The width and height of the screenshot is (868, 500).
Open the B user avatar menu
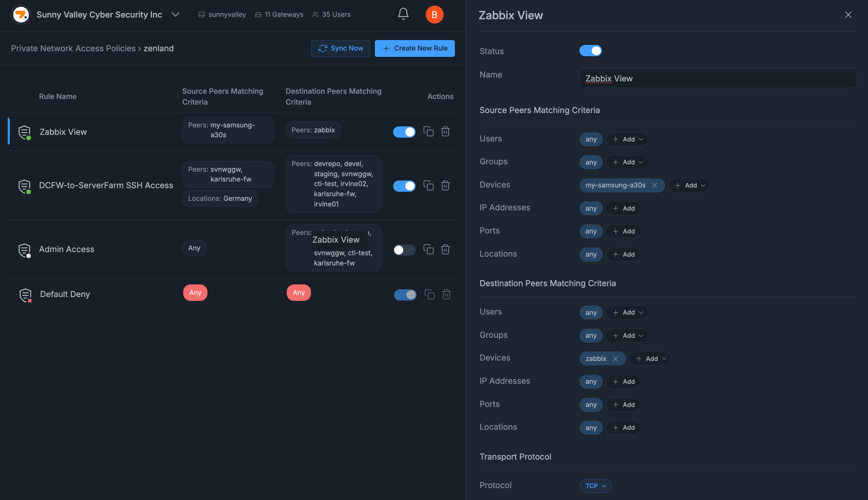pyautogui.click(x=435, y=14)
